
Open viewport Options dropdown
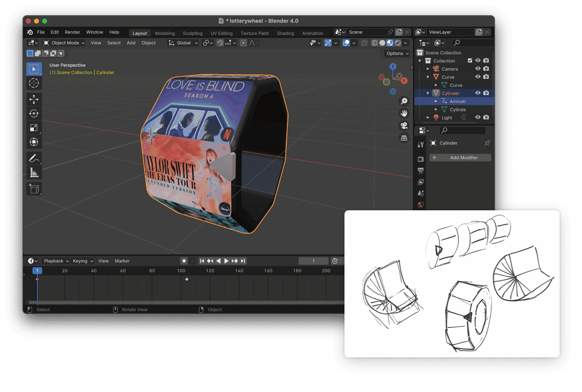(x=397, y=54)
